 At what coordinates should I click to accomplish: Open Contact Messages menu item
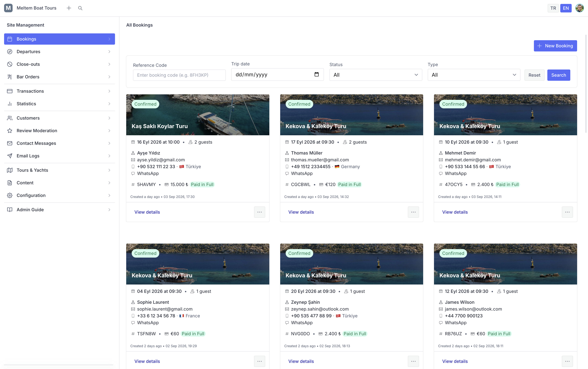tap(59, 143)
